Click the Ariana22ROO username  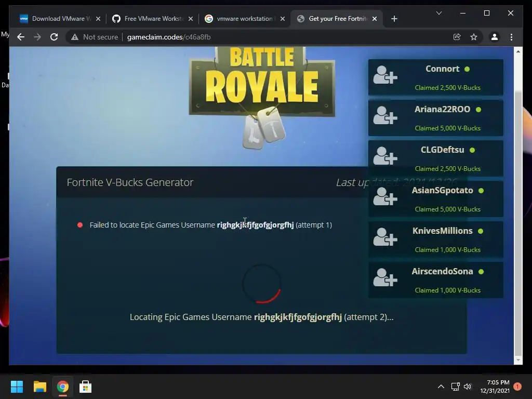click(443, 109)
